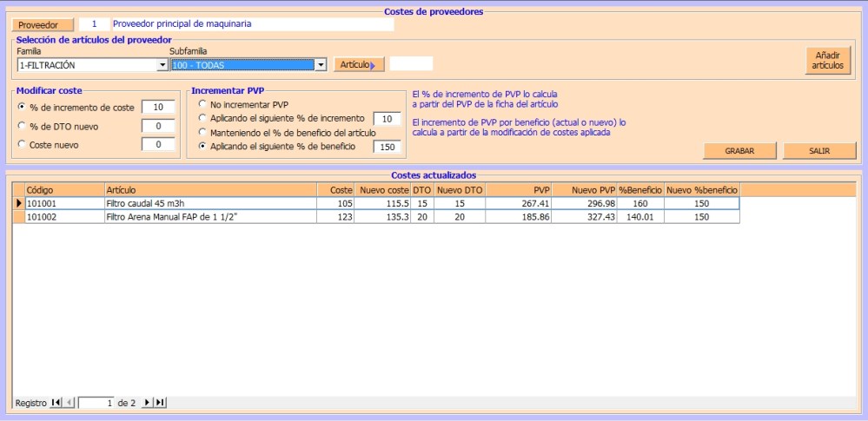Choose 'Aplicando el siguiente % de beneficio'
The image size is (868, 421).
[202, 147]
